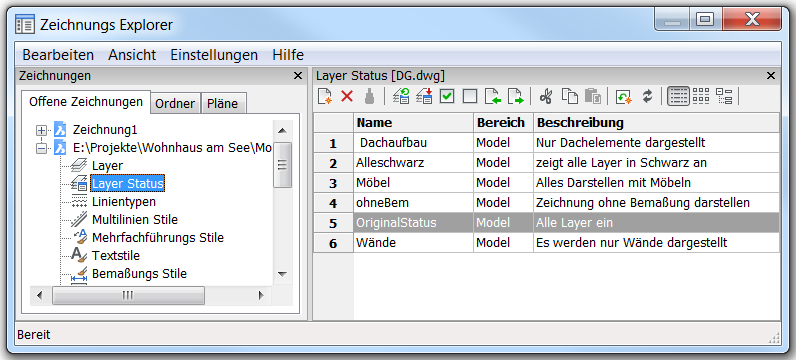Open the Hilfe menu
The image size is (796, 360).
[288, 55]
